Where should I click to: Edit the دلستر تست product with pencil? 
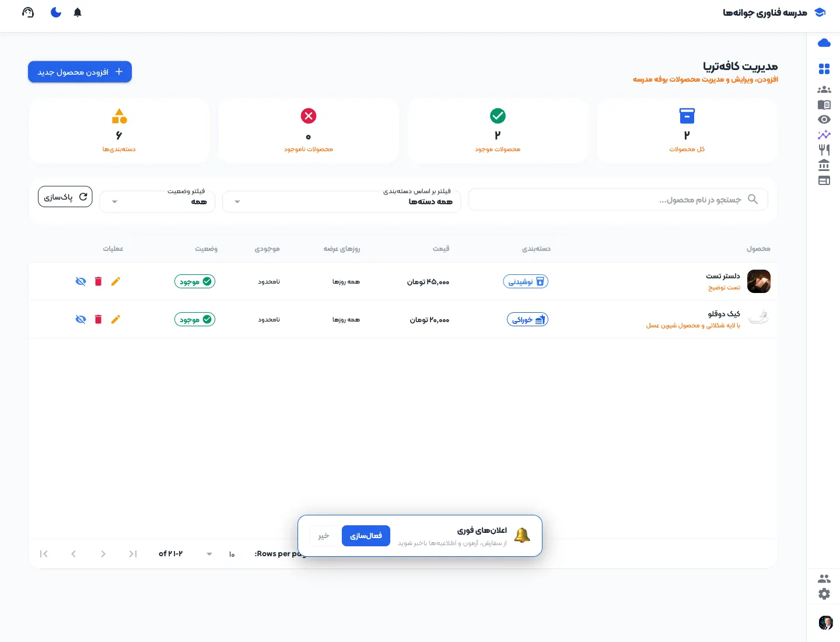116,281
